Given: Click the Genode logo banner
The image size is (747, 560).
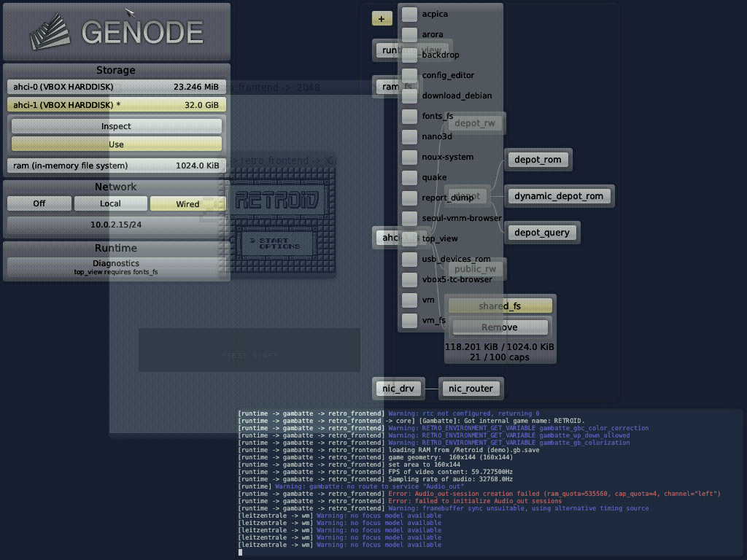Looking at the screenshot, I should (x=117, y=32).
